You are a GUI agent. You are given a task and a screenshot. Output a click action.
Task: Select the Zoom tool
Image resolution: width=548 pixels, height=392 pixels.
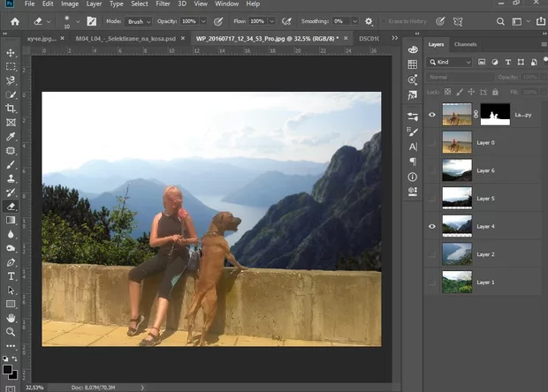tap(11, 331)
